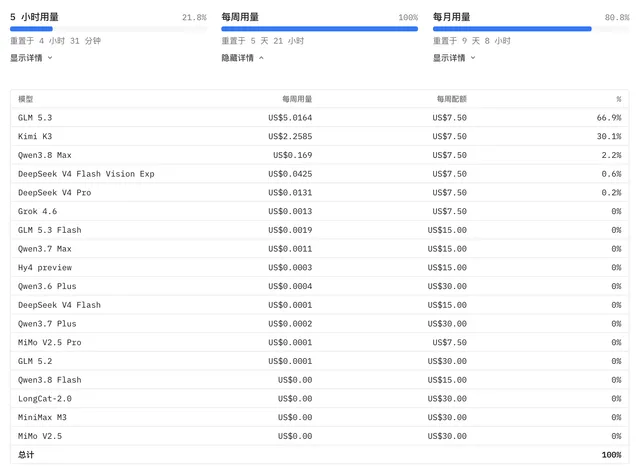Click the 模型 column header
The image size is (640, 473).
click(25, 99)
